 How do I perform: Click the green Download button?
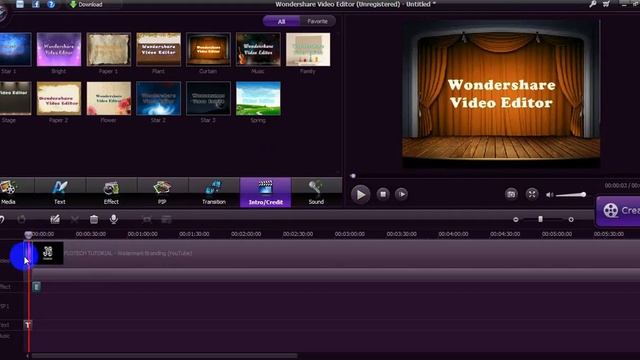pyautogui.click(x=86, y=4)
